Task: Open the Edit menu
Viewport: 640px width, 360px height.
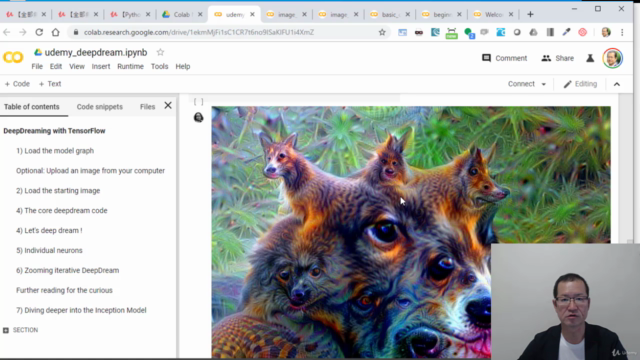Action: pyautogui.click(x=56, y=66)
